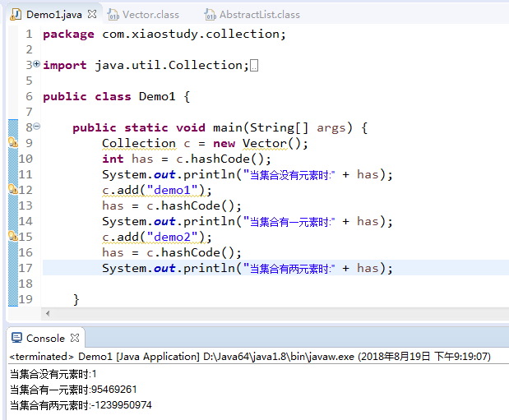The width and height of the screenshot is (509, 420).
Task: Click console output ending 95469261
Action: 73,389
